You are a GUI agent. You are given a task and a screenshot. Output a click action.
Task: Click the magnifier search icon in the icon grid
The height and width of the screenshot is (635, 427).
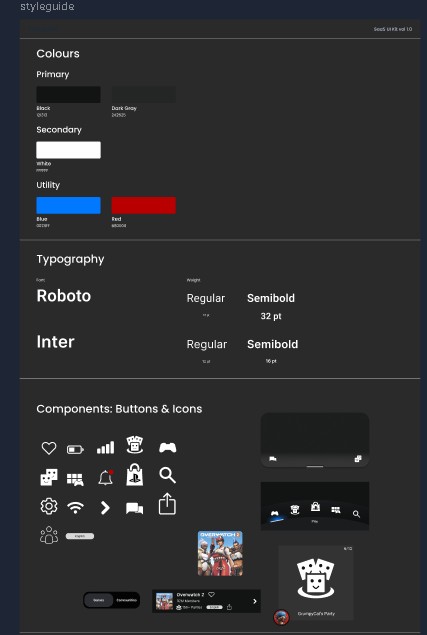coord(167,475)
